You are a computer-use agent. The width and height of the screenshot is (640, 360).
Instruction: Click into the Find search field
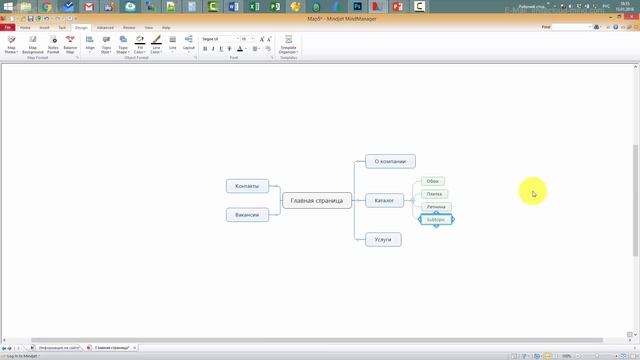tap(571, 27)
